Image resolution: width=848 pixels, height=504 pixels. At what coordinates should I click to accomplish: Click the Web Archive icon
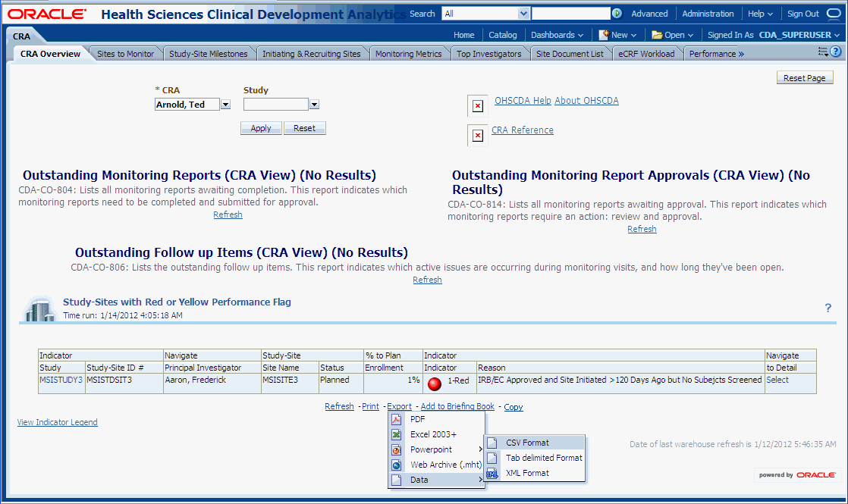pyautogui.click(x=397, y=465)
